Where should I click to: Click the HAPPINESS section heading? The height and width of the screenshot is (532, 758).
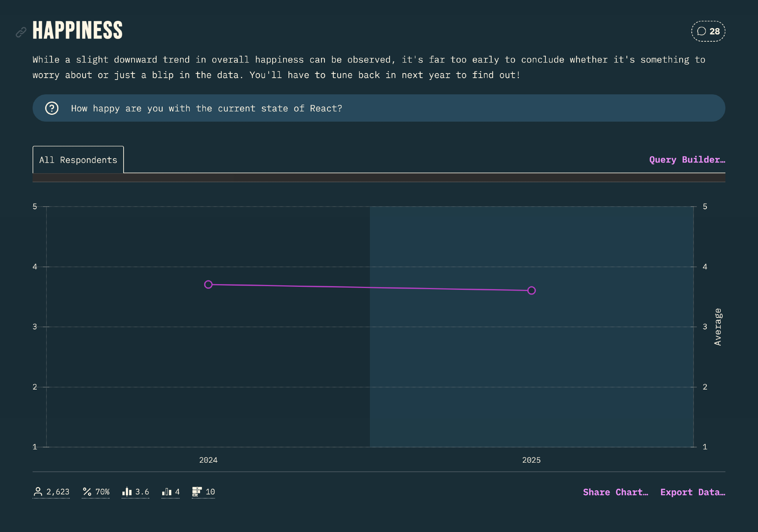click(x=78, y=30)
